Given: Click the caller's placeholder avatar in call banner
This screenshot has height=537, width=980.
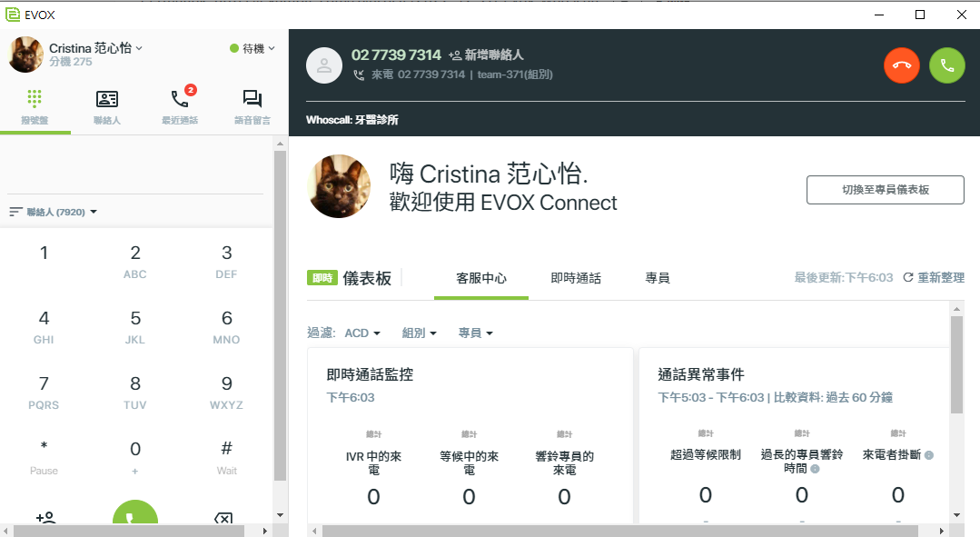Looking at the screenshot, I should point(323,65).
